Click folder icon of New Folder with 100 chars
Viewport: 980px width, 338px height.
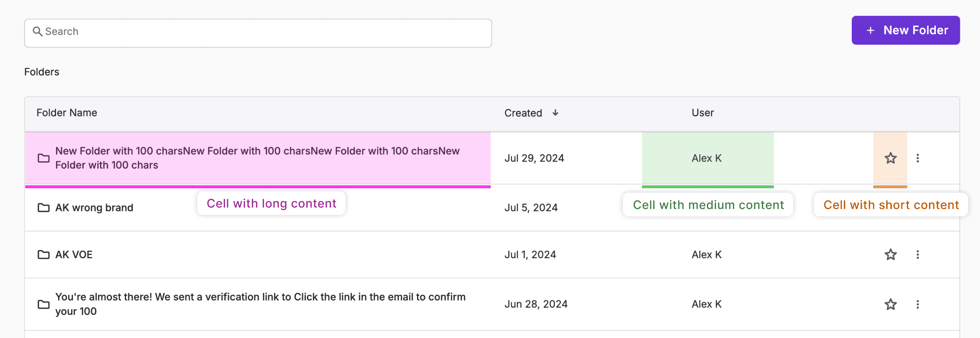click(x=43, y=158)
